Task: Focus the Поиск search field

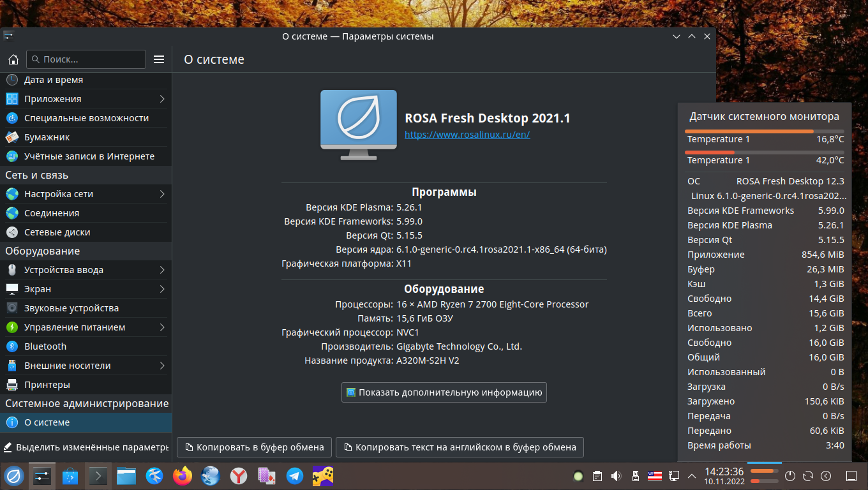Action: (86, 59)
